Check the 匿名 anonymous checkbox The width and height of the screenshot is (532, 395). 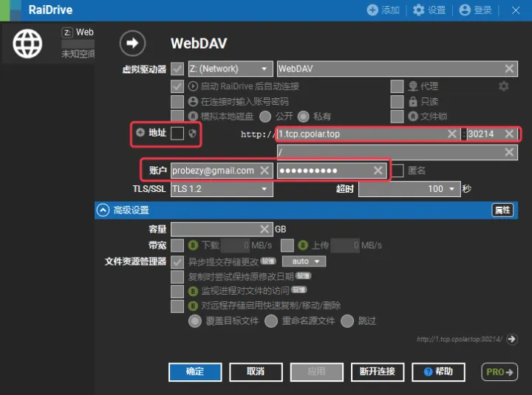pos(398,171)
